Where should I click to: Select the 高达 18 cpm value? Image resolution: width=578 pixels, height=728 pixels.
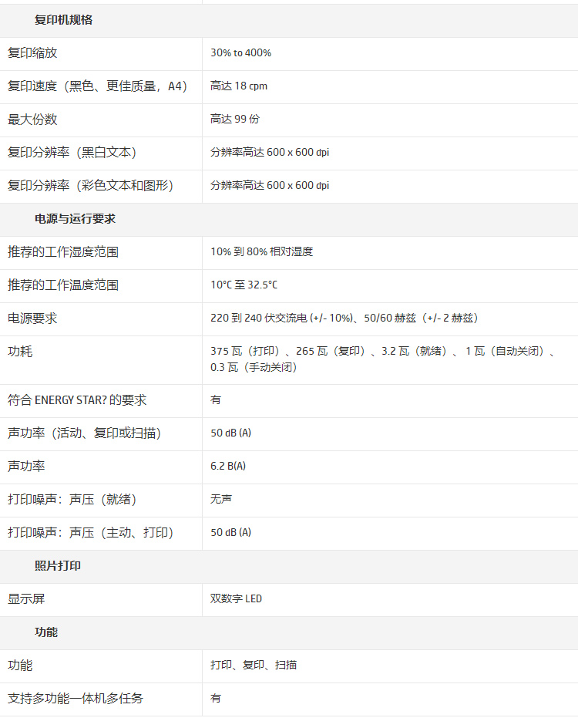[x=239, y=86]
